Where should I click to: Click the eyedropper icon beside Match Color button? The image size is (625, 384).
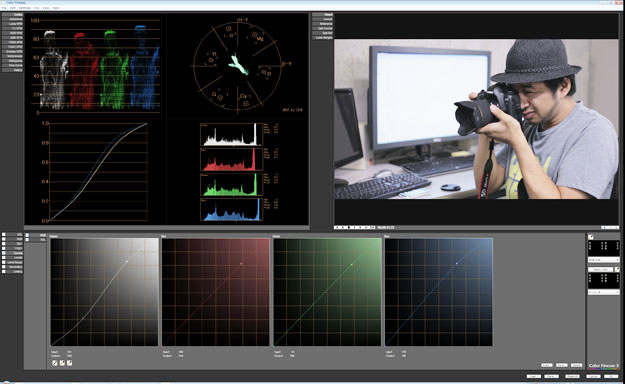(617, 270)
